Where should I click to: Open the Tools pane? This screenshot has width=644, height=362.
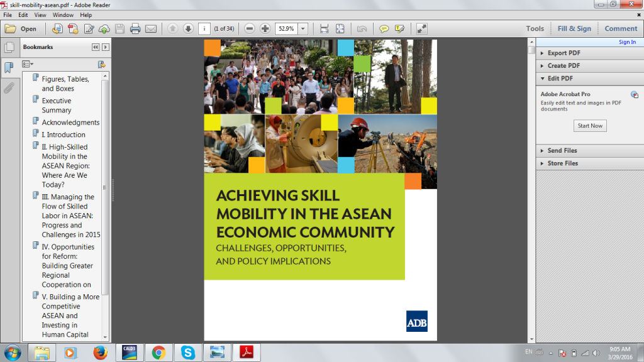point(535,29)
